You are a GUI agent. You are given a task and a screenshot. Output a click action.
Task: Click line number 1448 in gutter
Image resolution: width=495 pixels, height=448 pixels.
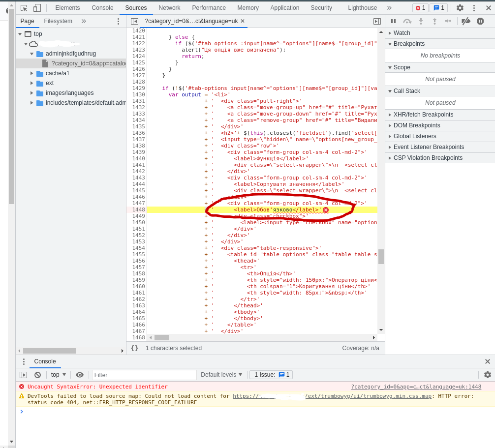[x=138, y=210]
